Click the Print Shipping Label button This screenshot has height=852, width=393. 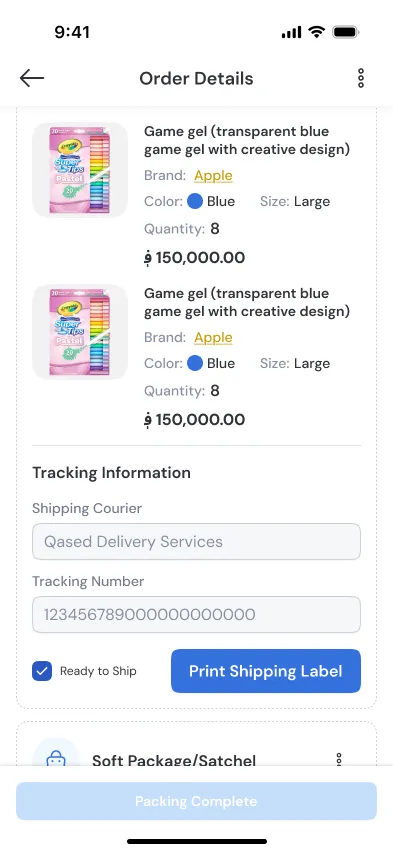click(266, 671)
